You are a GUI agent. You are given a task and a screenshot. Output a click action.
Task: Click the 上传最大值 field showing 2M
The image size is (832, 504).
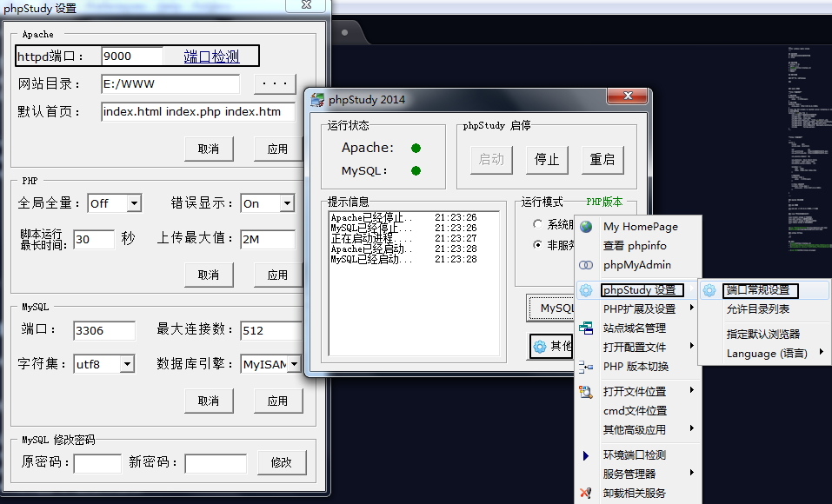[268, 239]
